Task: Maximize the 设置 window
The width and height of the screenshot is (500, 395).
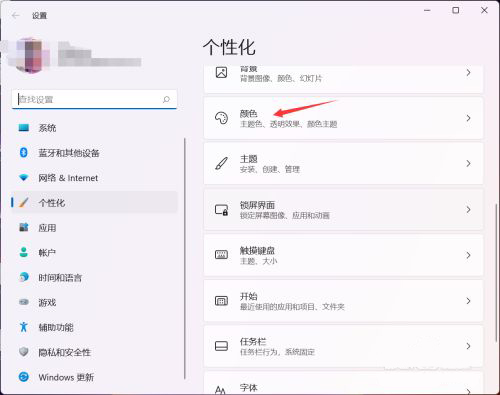Action: pyautogui.click(x=455, y=11)
